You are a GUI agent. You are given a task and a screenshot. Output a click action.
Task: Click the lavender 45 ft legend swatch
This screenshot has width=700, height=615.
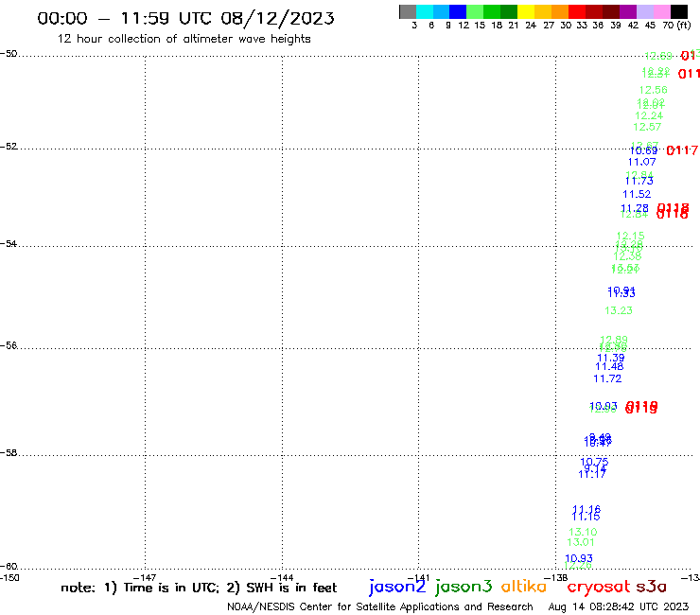[644, 11]
